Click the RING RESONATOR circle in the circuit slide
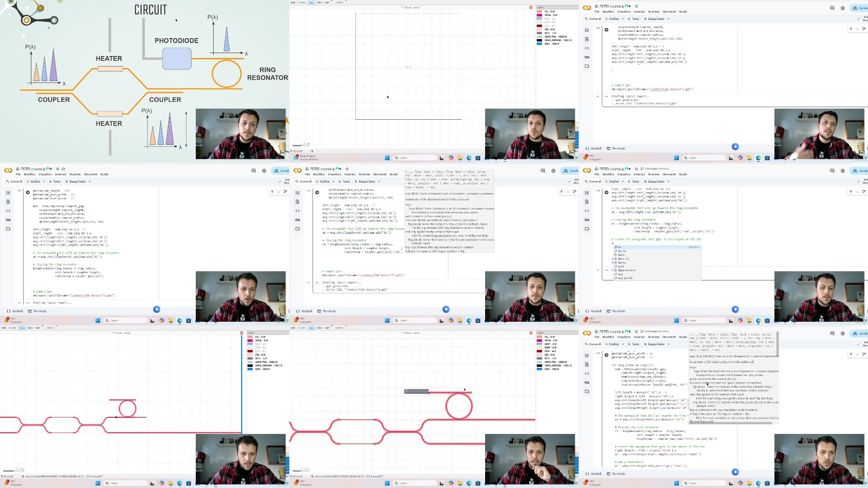Screen dimensions: 868x488 tap(227, 73)
